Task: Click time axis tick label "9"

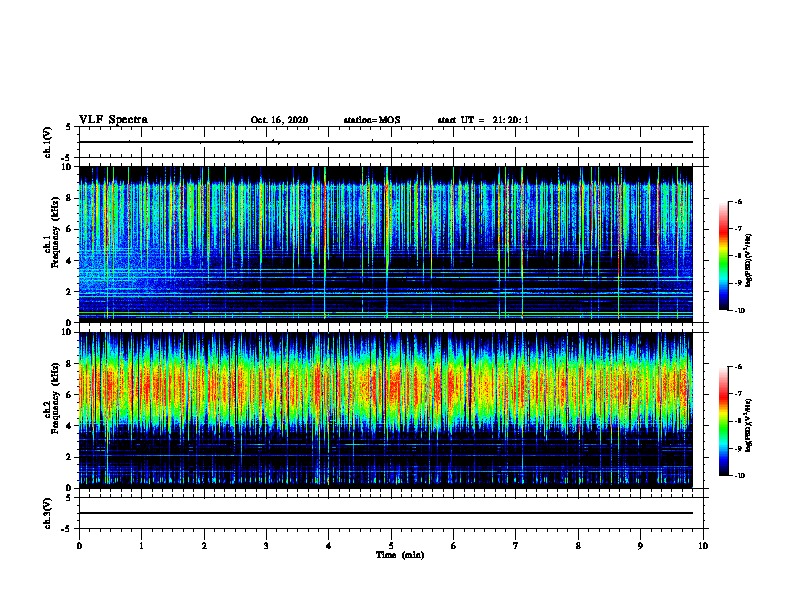Action: (640, 546)
